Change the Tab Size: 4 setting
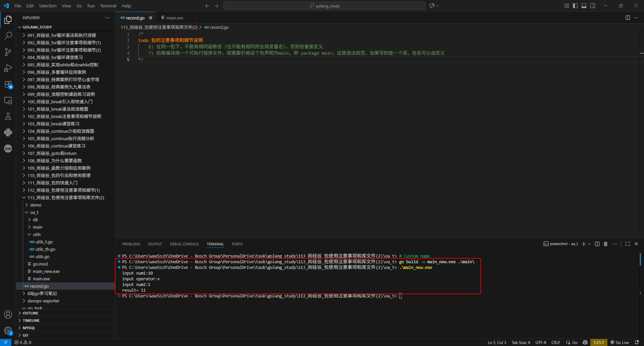 pyautogui.click(x=521, y=342)
